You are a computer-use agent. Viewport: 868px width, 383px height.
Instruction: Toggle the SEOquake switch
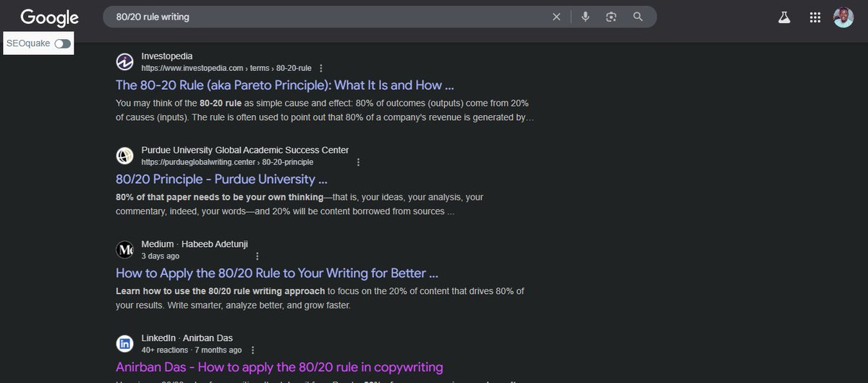[63, 43]
